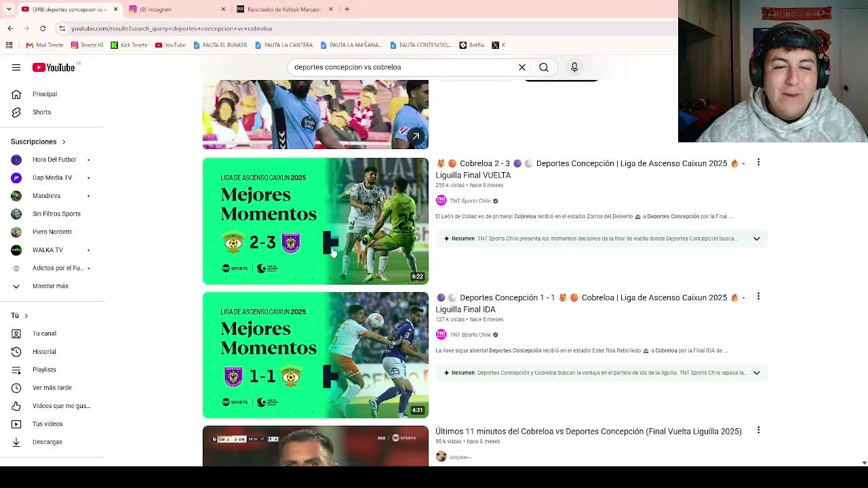Image resolution: width=868 pixels, height=488 pixels.
Task: Open the apps grid in bookmarks bar
Action: tap(9, 45)
